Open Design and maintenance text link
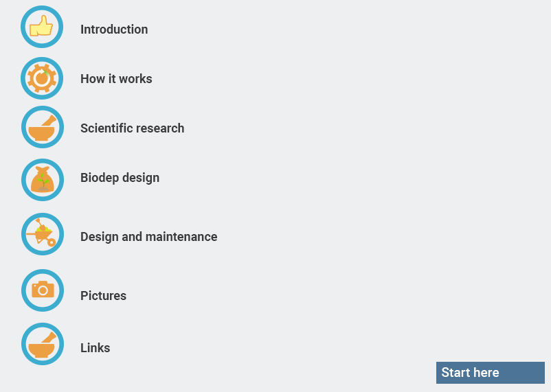Viewport: 551px width, 392px height. pos(148,237)
